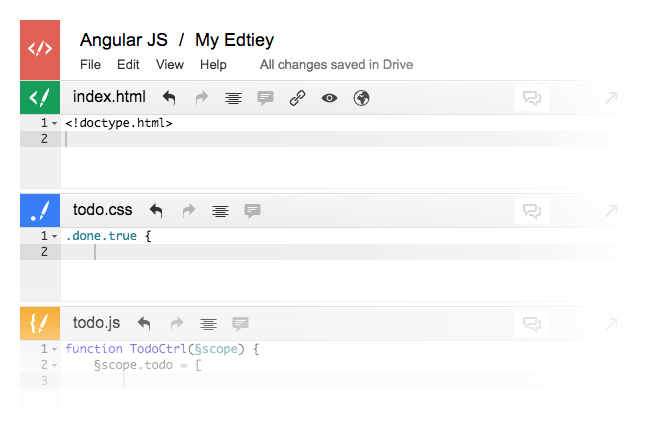Click the function TodoCtrl code line
This screenshot has height=440, width=650.
(x=162, y=349)
